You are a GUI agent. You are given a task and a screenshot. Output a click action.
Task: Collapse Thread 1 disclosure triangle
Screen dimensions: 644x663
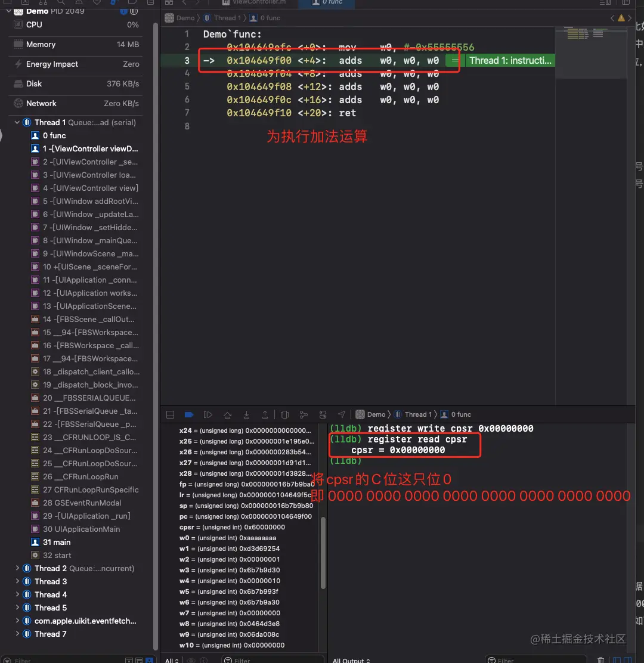[17, 122]
